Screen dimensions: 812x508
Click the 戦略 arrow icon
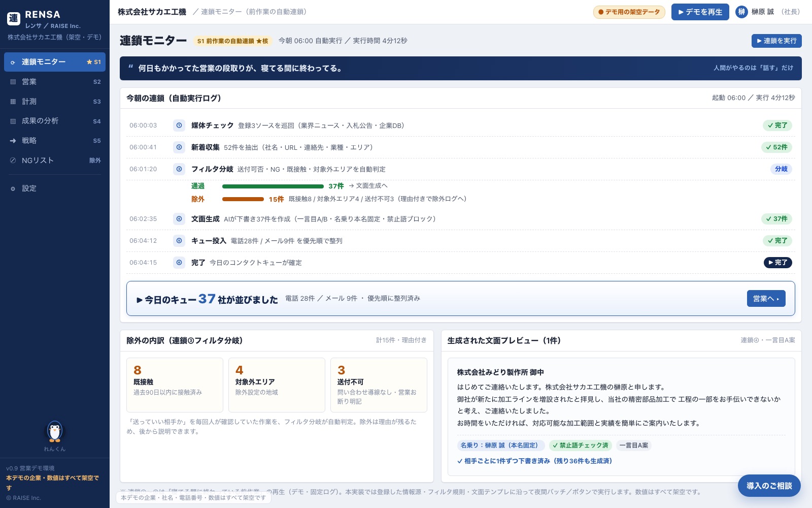(x=13, y=141)
